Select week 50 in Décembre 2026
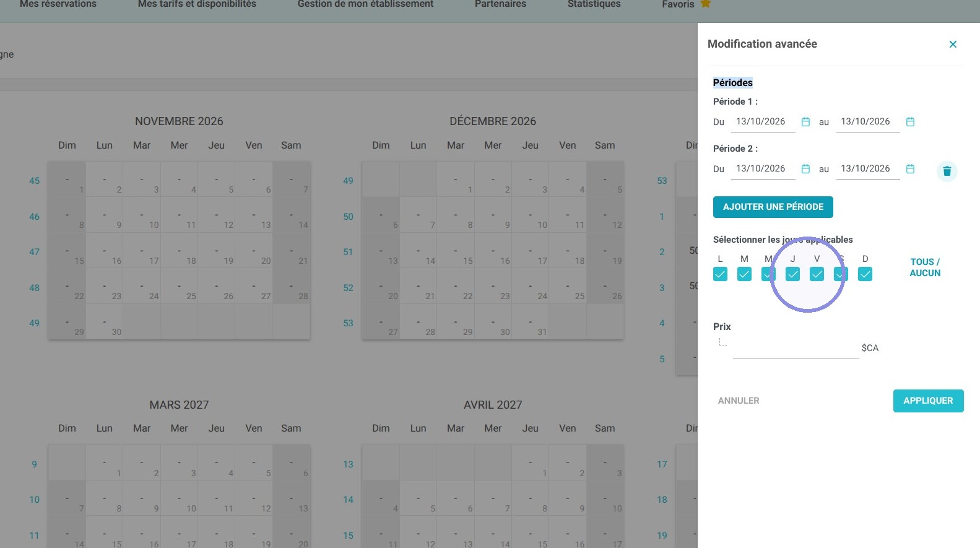980x548 pixels. (x=348, y=217)
